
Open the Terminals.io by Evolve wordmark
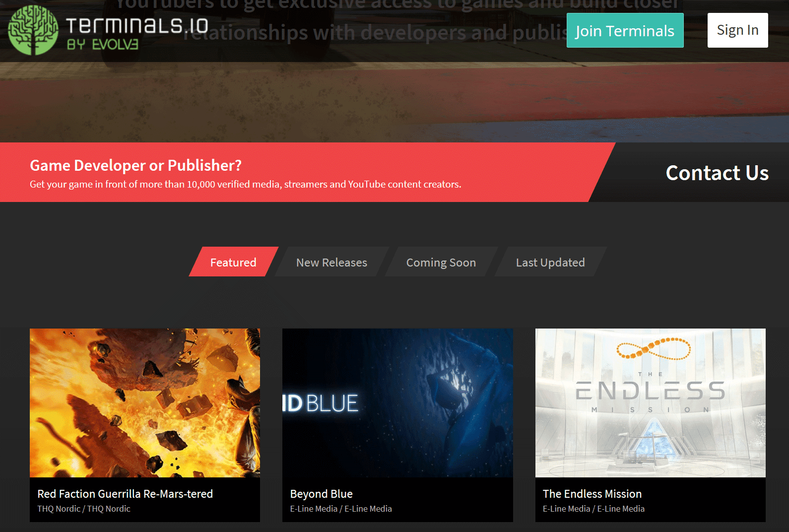tap(137, 33)
